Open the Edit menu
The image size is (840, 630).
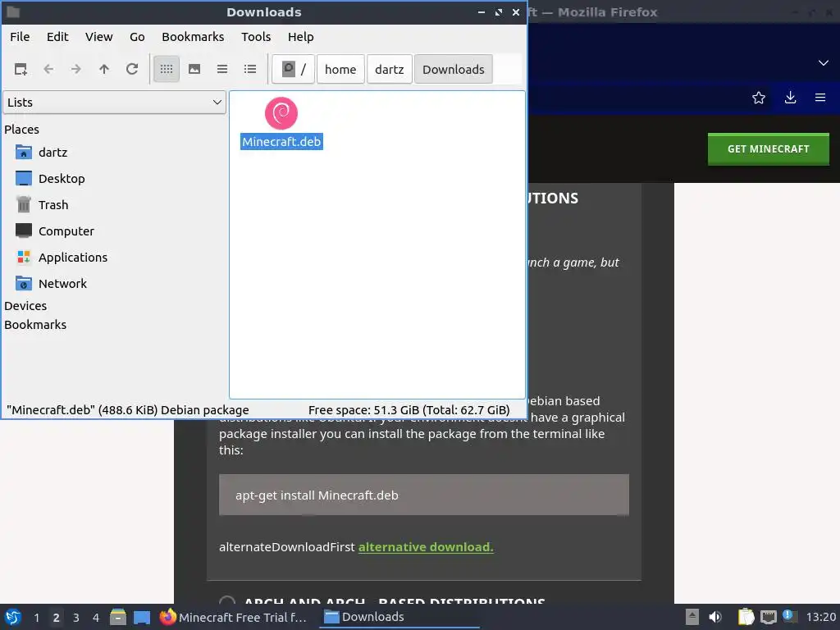tap(57, 37)
